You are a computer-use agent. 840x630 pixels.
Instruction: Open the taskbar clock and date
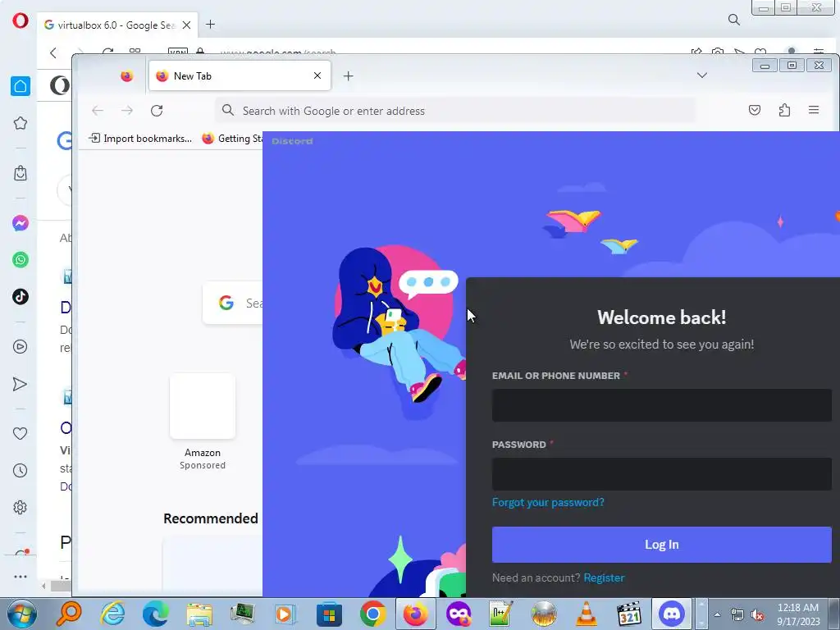[798, 614]
